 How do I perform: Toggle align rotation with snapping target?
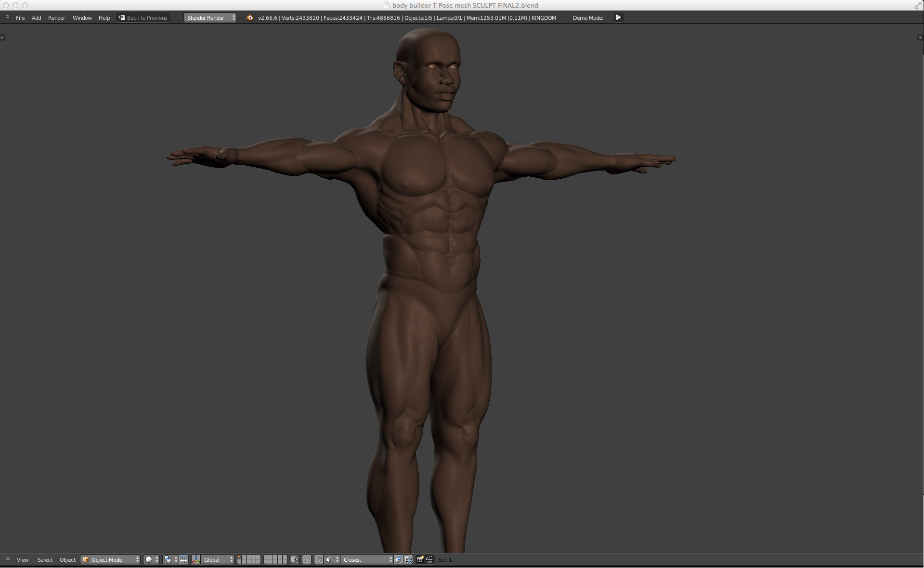[398, 560]
